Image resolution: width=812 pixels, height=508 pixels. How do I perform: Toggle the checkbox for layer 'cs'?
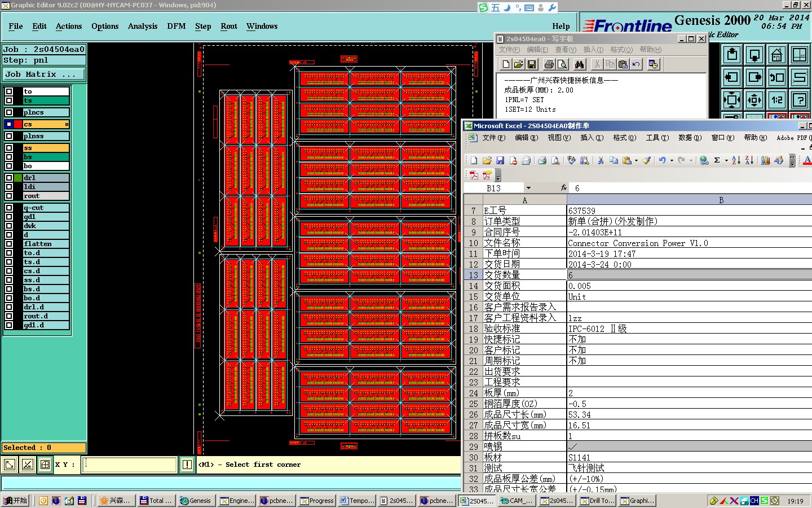9,124
